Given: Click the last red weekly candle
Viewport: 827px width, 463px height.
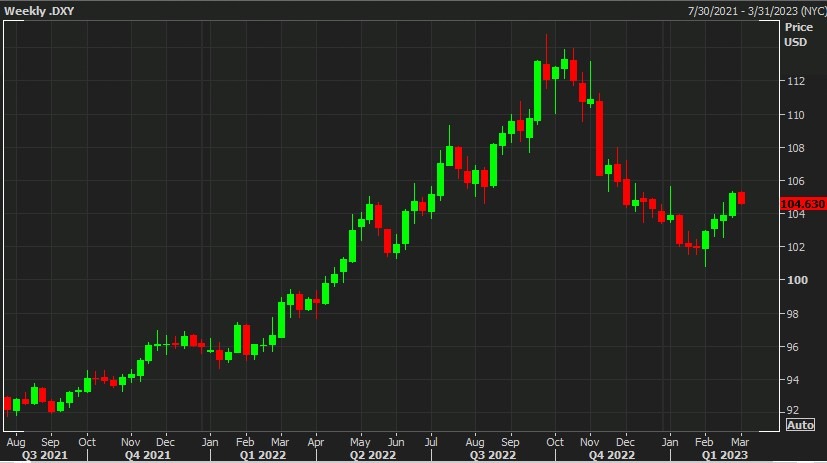Looking at the screenshot, I should [x=742, y=198].
